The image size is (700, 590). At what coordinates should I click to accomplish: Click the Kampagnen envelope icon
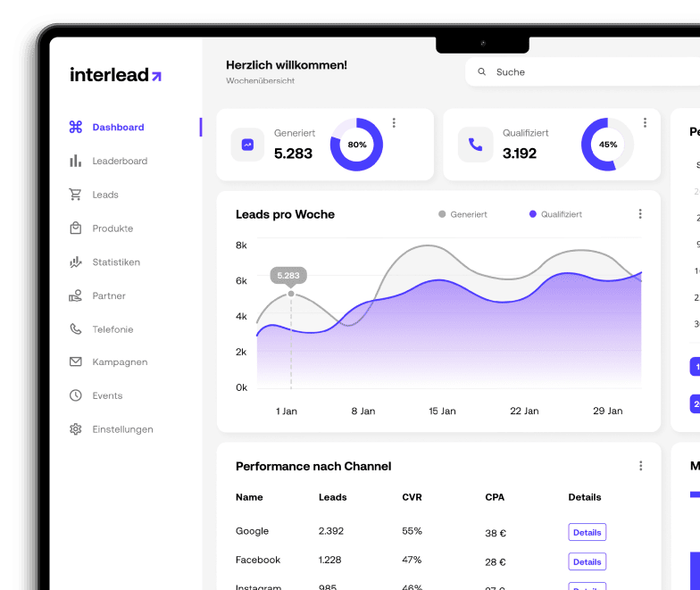tap(76, 361)
